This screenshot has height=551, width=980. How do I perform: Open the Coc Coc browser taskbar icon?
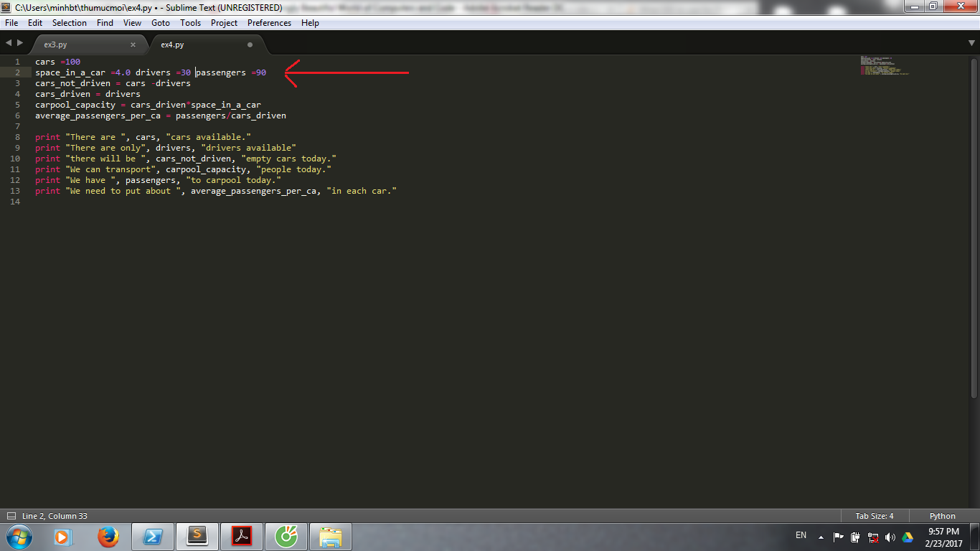click(286, 537)
